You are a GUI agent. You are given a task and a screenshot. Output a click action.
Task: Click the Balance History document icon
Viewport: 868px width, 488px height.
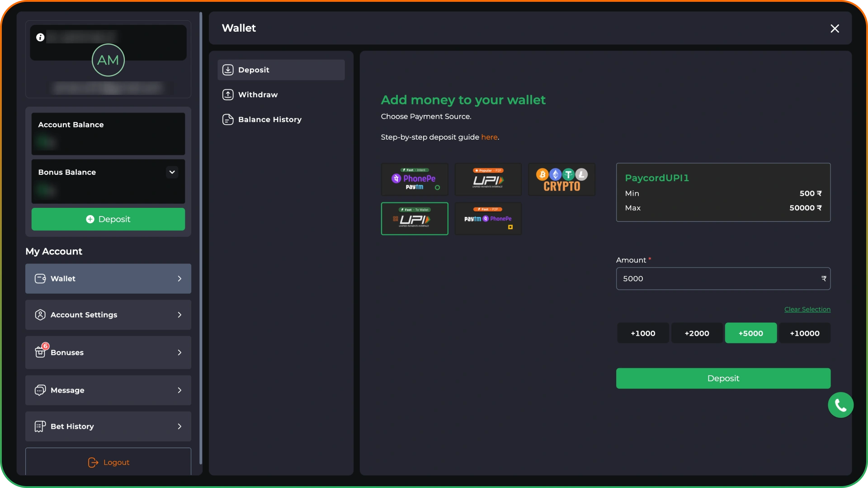click(x=228, y=120)
